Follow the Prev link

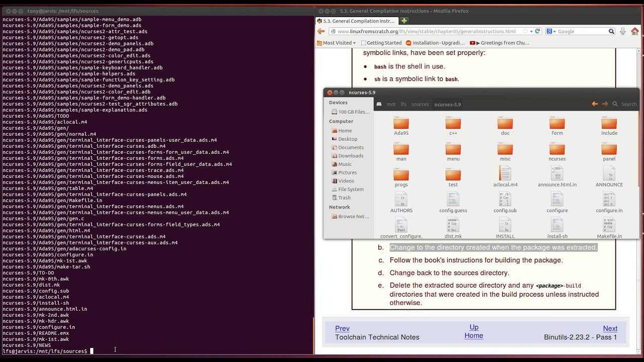[342, 328]
